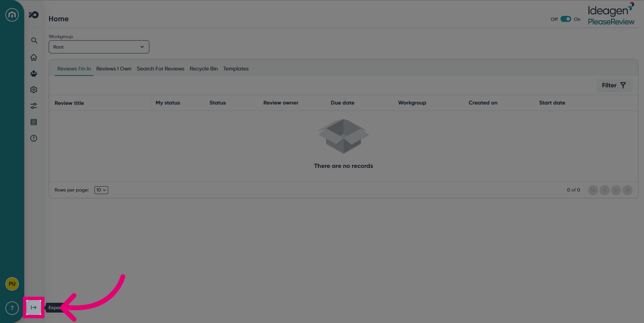Sort by Review owner column header
Screen dimensions: 644x323
tap(281, 103)
